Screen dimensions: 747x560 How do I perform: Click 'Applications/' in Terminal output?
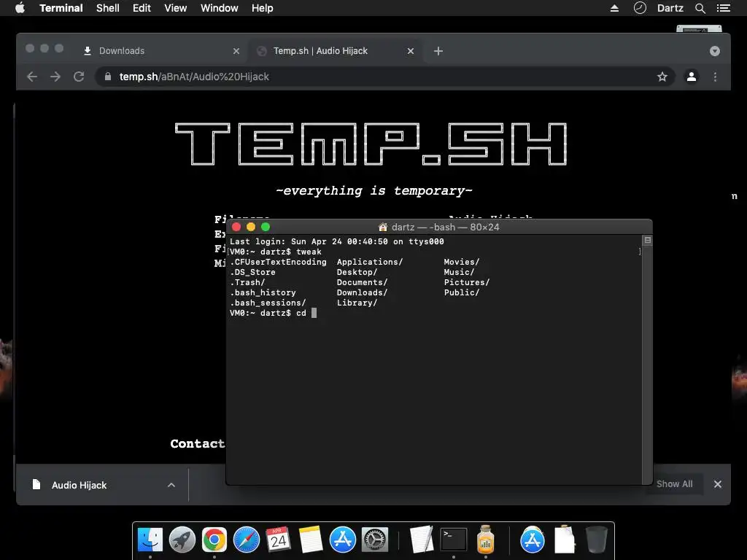(x=370, y=262)
